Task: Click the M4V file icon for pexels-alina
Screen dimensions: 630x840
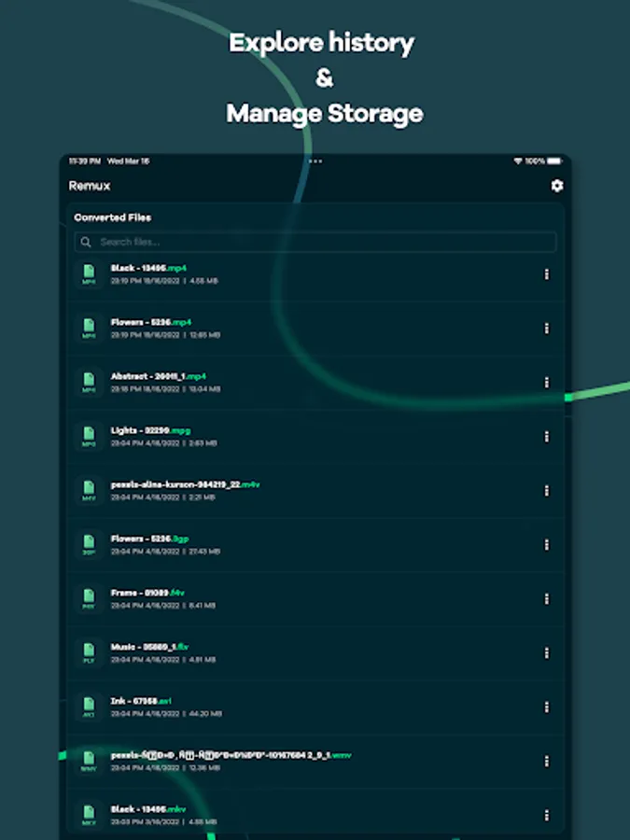Action: [x=89, y=491]
